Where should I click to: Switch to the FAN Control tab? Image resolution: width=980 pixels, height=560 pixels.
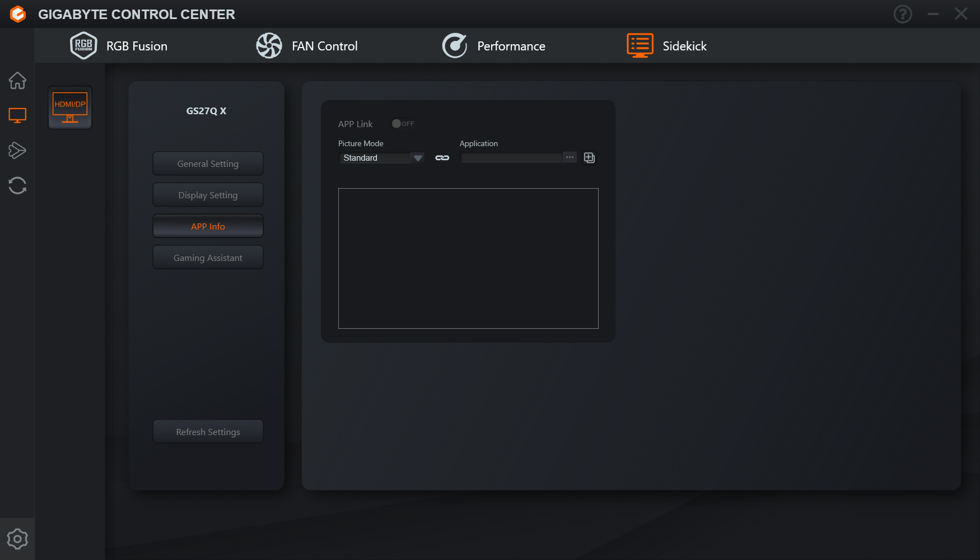(x=307, y=46)
